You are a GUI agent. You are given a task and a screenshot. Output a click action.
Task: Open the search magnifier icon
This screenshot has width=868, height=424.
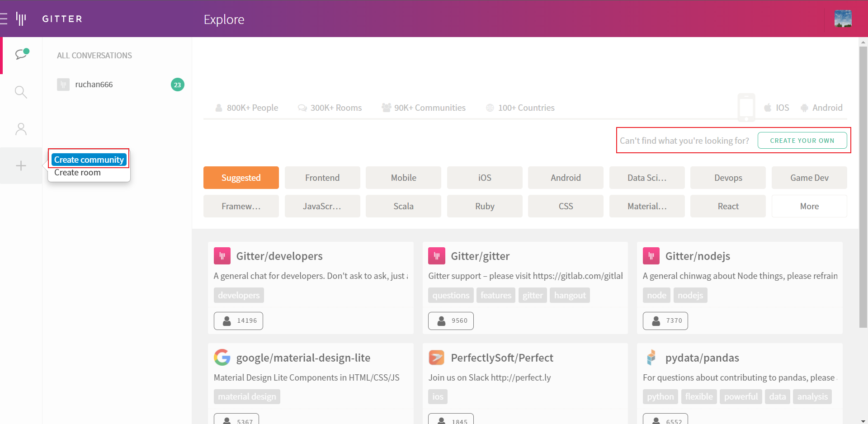(x=21, y=92)
